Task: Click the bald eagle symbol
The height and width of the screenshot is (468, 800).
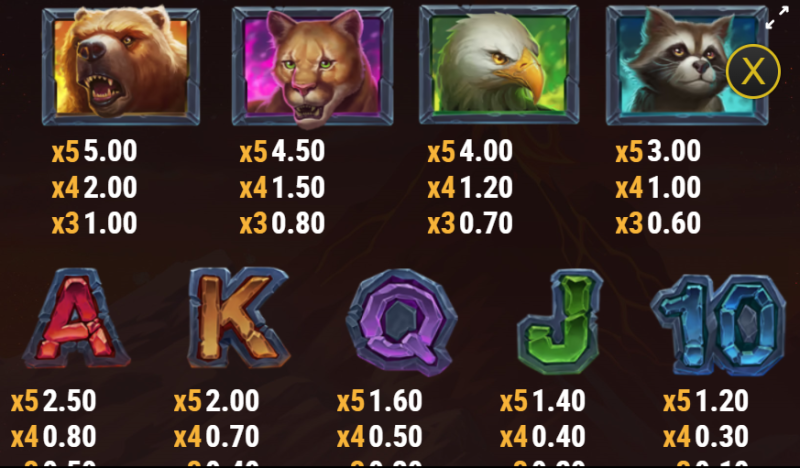Action: (499, 64)
